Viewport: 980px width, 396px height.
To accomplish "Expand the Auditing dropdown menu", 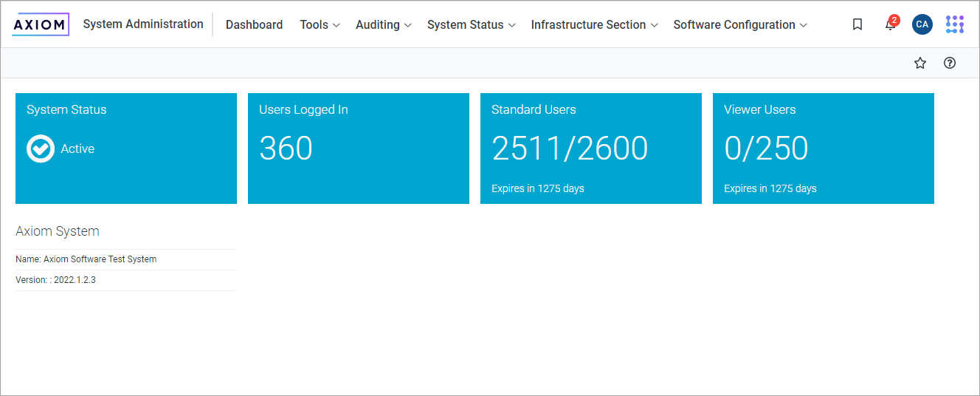I will (x=383, y=25).
